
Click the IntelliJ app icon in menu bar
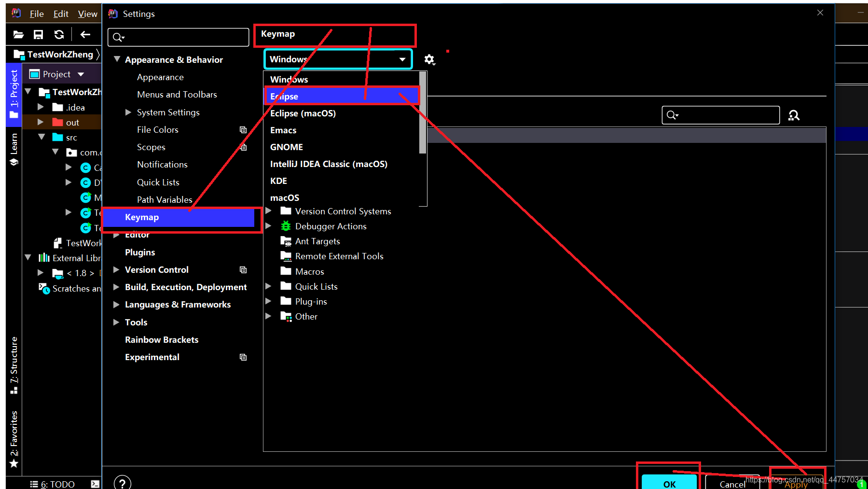pos(16,13)
